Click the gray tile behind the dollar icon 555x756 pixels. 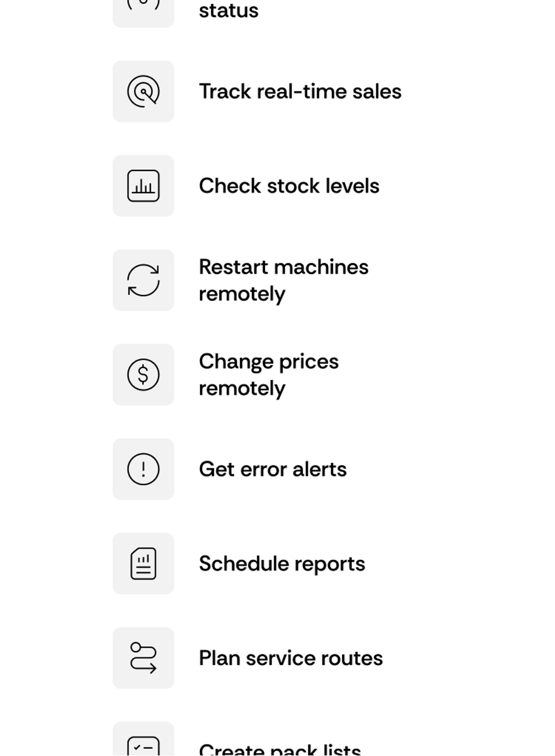[143, 375]
